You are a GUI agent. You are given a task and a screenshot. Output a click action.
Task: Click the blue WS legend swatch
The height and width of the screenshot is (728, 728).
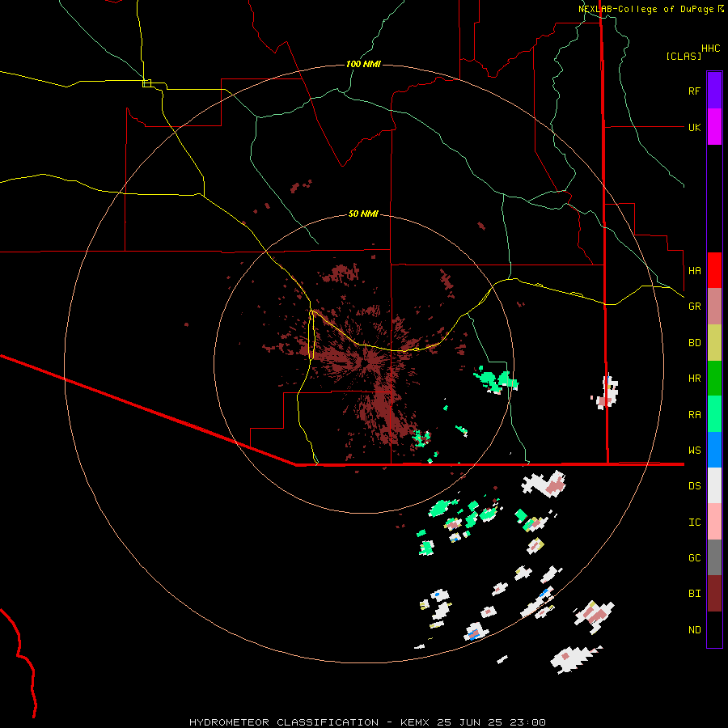[714, 450]
